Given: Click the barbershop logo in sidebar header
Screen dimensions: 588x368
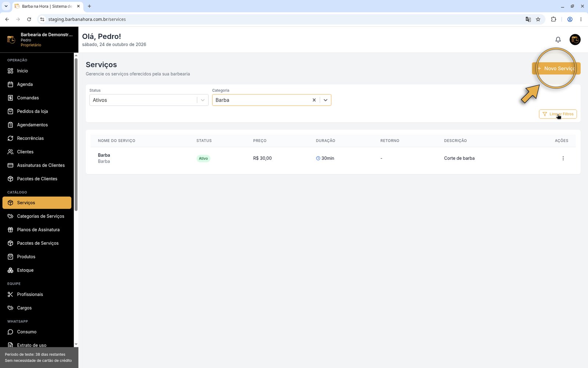Looking at the screenshot, I should (x=11, y=39).
